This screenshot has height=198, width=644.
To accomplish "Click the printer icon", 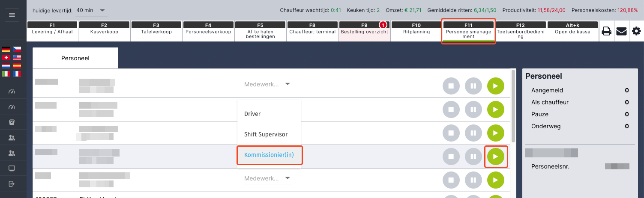I will click(x=606, y=31).
